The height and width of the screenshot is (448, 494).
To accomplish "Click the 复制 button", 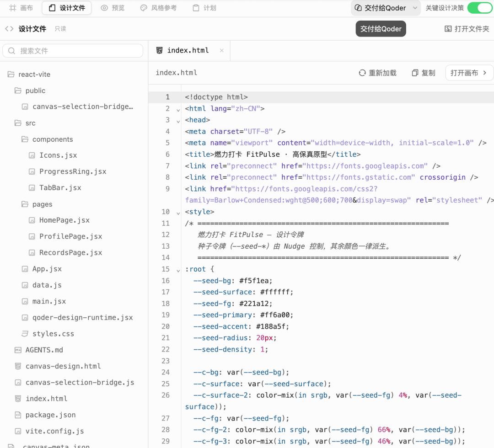I will pyautogui.click(x=424, y=73).
